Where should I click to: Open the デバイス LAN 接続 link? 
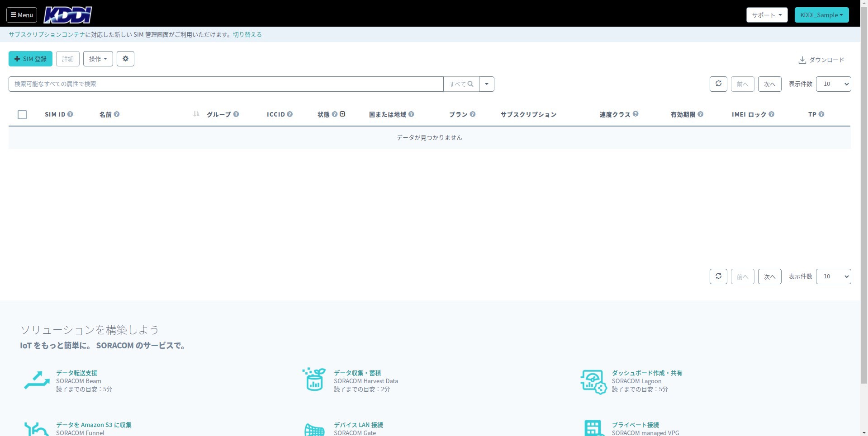[x=358, y=425]
